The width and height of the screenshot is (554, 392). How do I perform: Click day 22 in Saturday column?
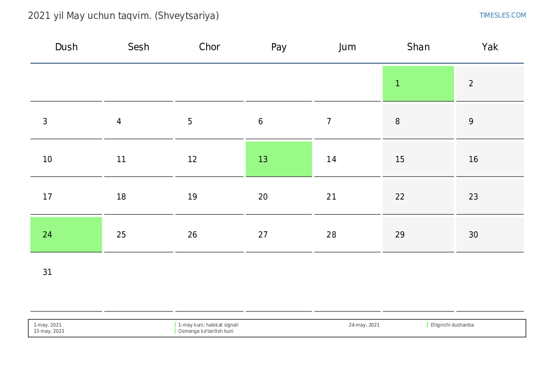[400, 197]
